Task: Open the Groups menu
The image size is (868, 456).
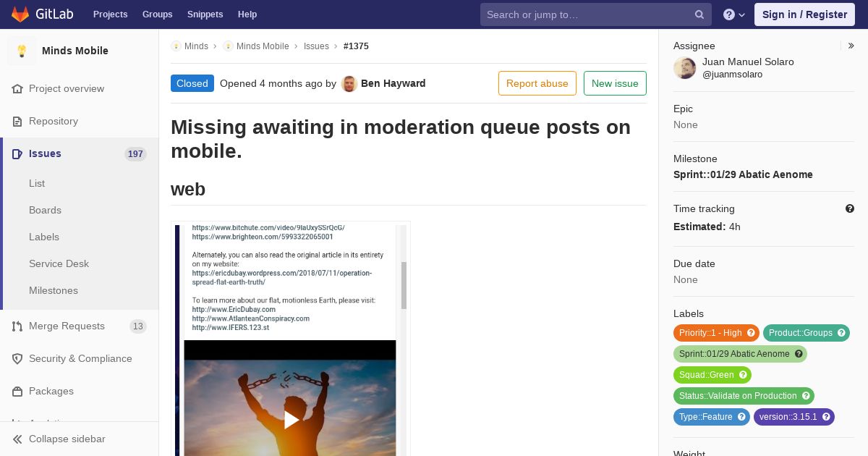Action: tap(158, 14)
